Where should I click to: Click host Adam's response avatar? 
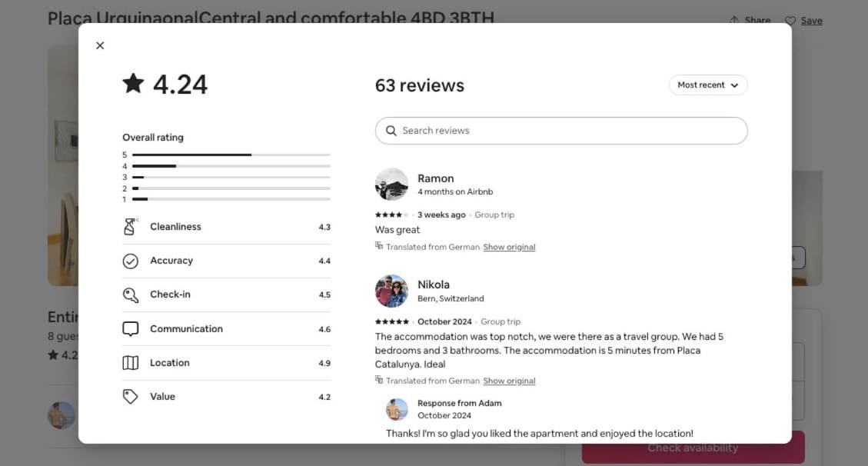point(397,410)
